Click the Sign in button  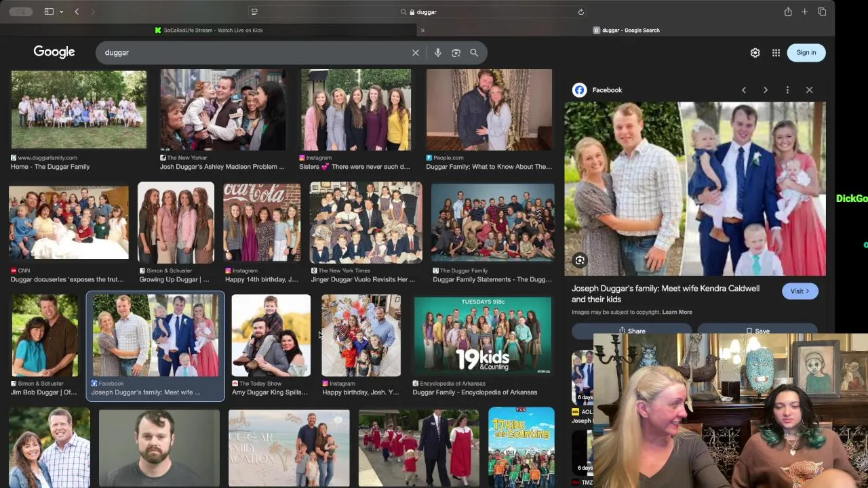coord(806,52)
